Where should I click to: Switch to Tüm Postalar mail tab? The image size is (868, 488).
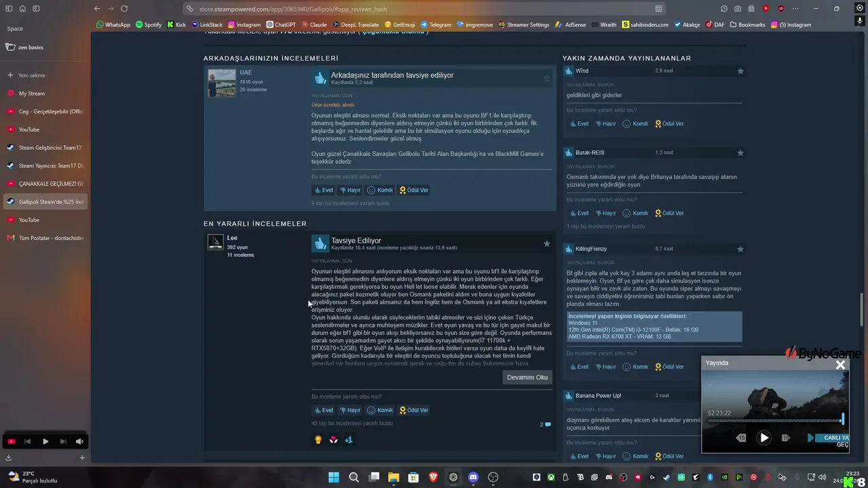(45, 238)
